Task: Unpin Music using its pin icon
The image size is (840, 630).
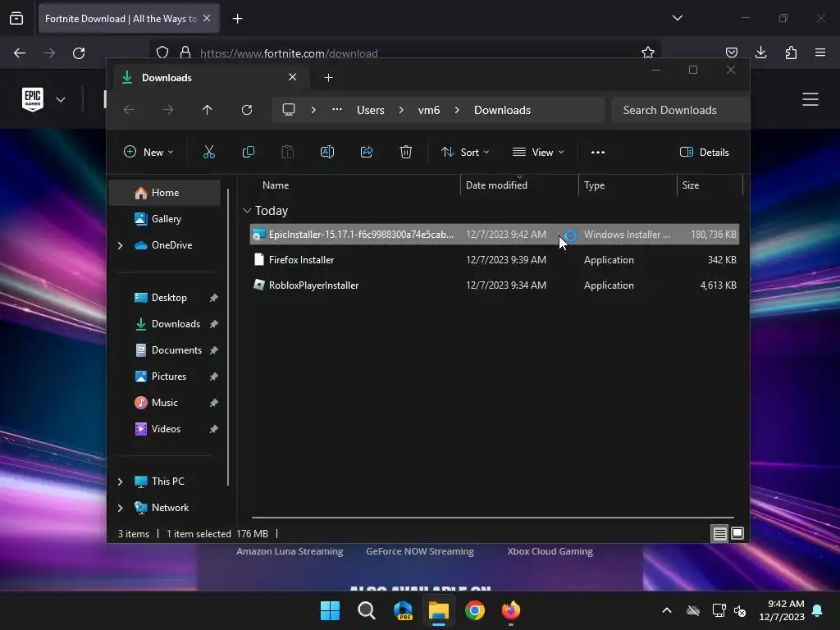Action: [x=214, y=403]
